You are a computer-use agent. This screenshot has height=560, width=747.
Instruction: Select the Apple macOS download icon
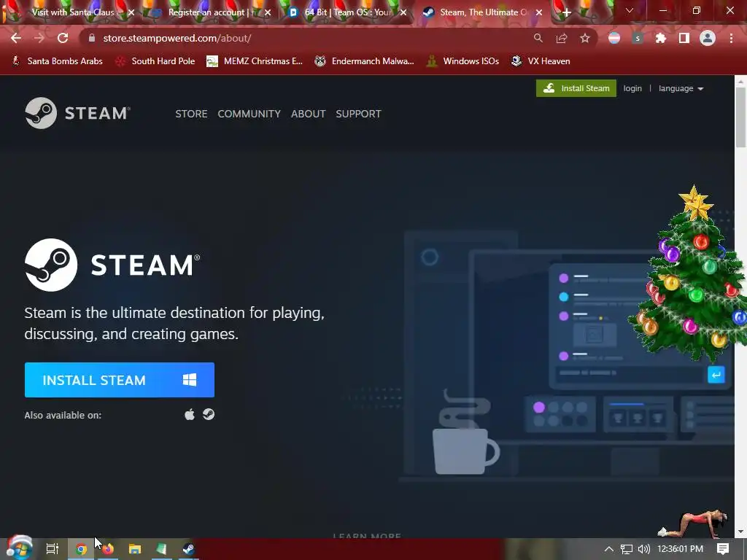190,415
